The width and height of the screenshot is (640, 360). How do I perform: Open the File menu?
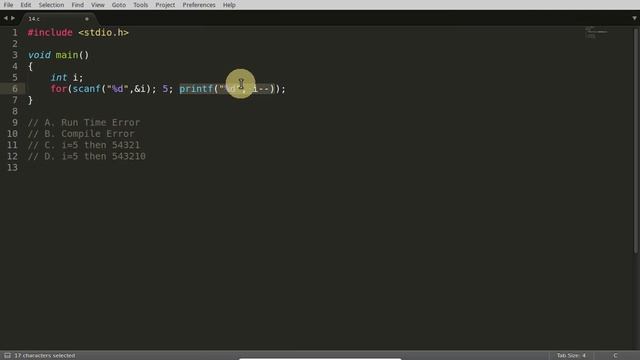(x=8, y=5)
